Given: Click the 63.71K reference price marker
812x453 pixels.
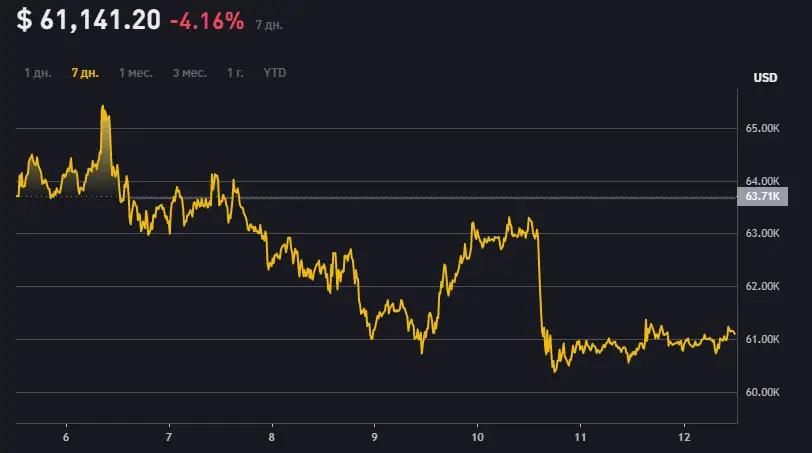Looking at the screenshot, I should point(762,197).
